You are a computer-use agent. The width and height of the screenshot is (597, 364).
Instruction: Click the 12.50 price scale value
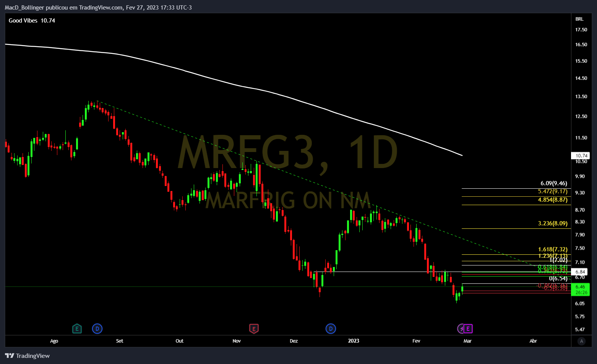tap(581, 116)
